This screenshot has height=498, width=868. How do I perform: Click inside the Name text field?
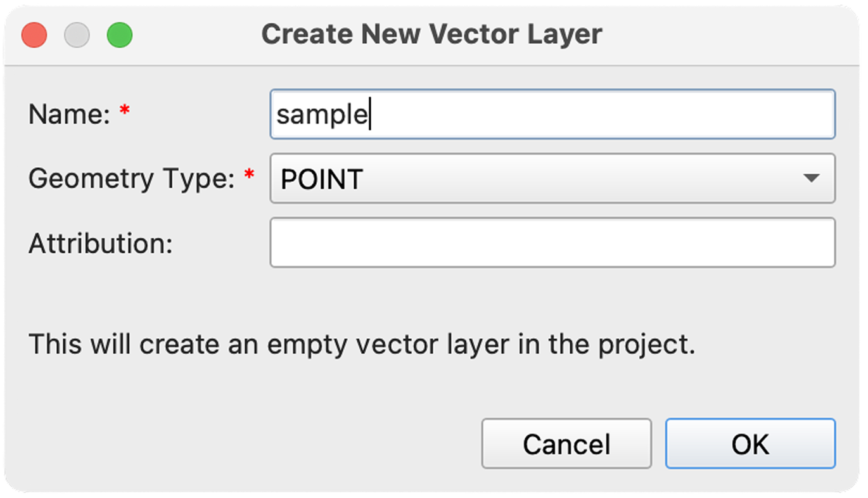(x=551, y=114)
